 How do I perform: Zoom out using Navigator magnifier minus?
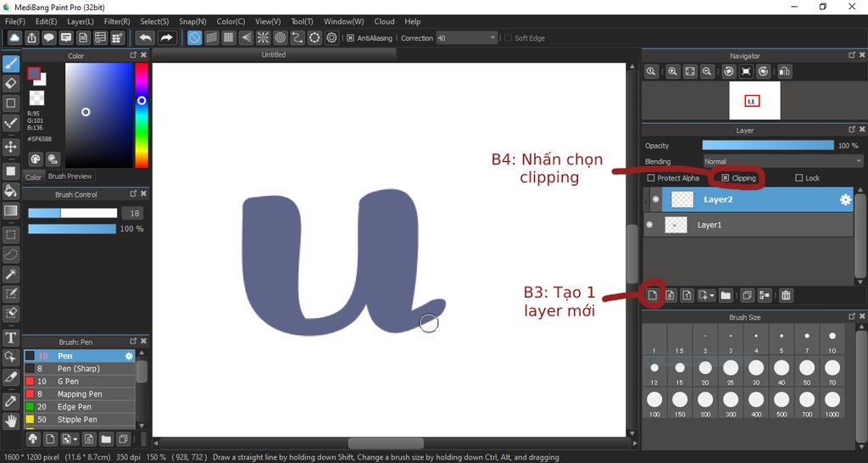pyautogui.click(x=707, y=71)
